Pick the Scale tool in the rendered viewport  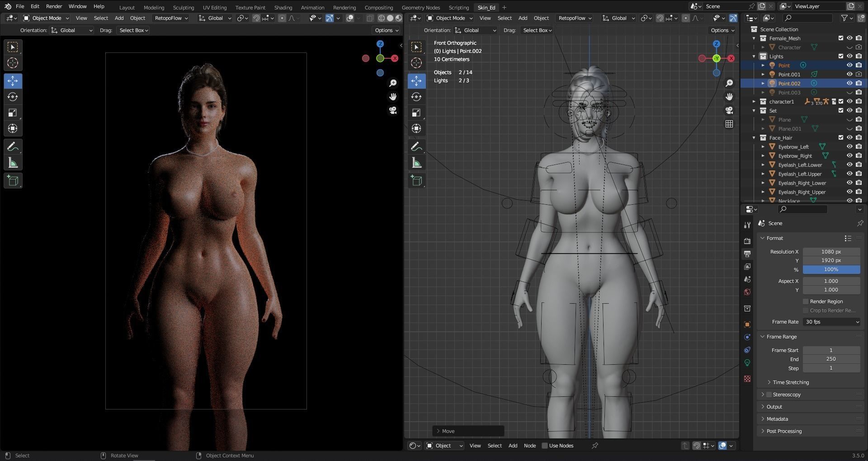(13, 113)
